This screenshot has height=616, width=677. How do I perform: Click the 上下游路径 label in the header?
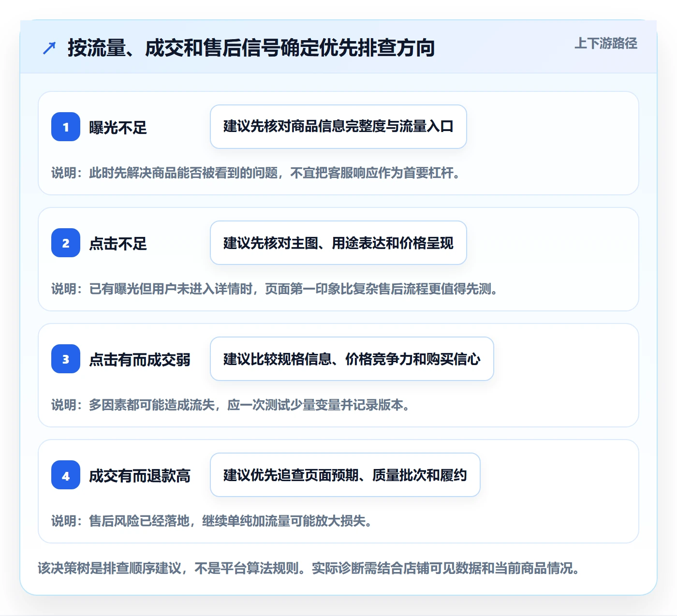point(605,44)
